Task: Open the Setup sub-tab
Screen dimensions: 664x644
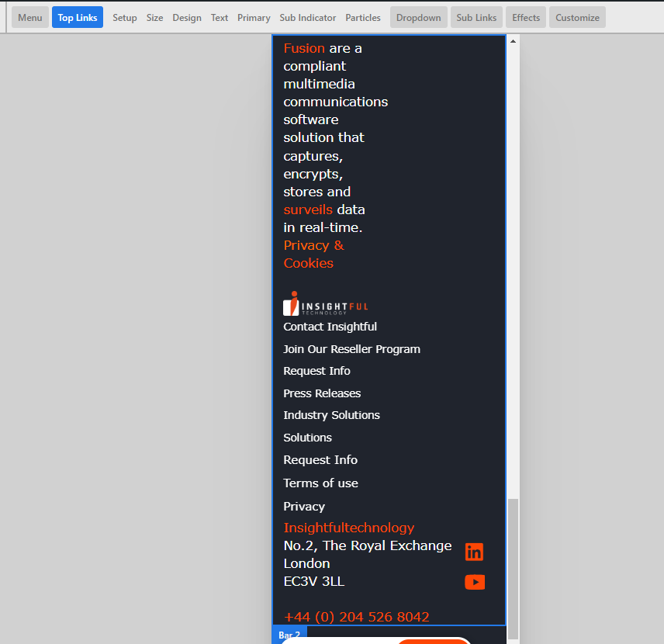Action: [x=124, y=18]
